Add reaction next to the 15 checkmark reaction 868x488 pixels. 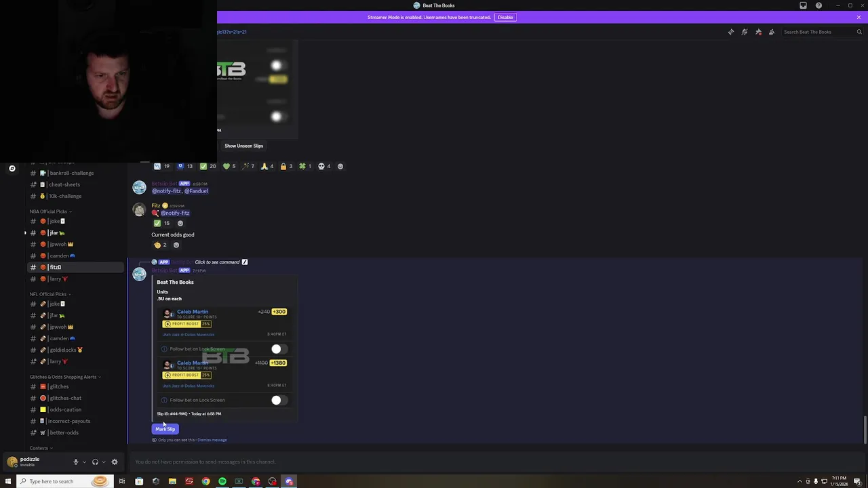(x=180, y=223)
